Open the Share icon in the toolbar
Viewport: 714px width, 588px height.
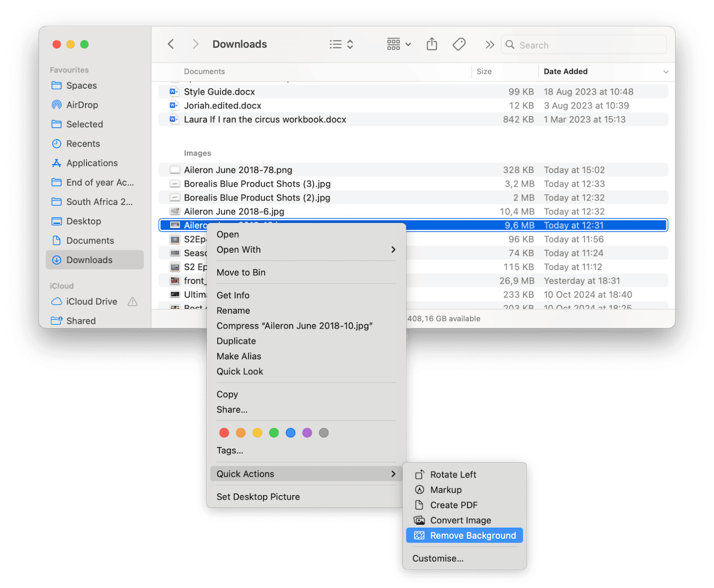pos(432,44)
